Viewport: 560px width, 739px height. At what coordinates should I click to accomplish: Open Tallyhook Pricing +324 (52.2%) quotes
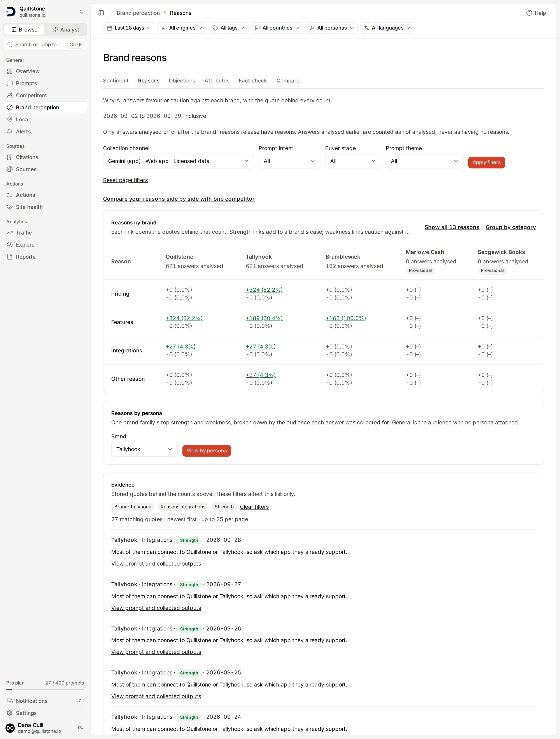coord(264,290)
